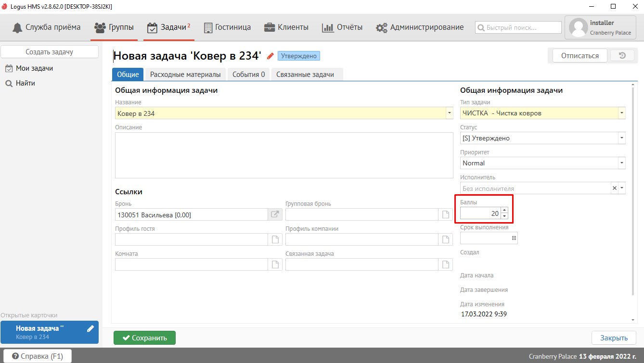The width and height of the screenshot is (644, 363).
Task: Clear the Исполнитель field with X
Action: tap(614, 188)
